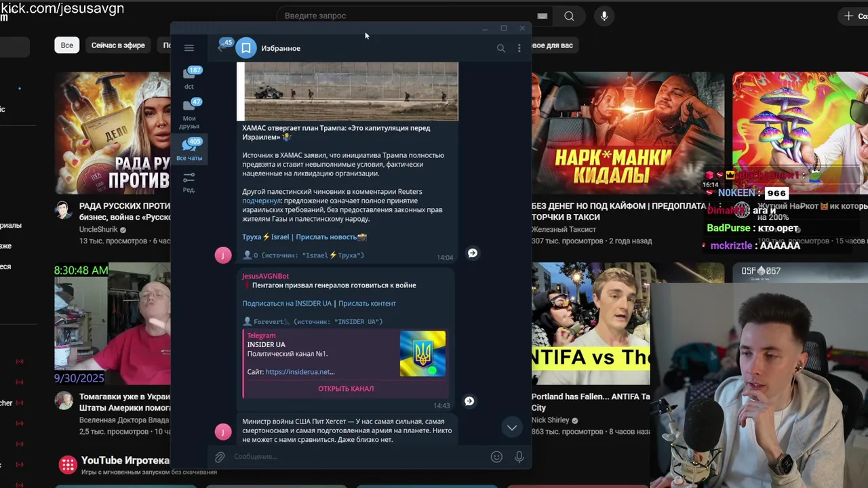The image size is (868, 488).
Task: Open the emoji picker smiley icon
Action: [496, 457]
